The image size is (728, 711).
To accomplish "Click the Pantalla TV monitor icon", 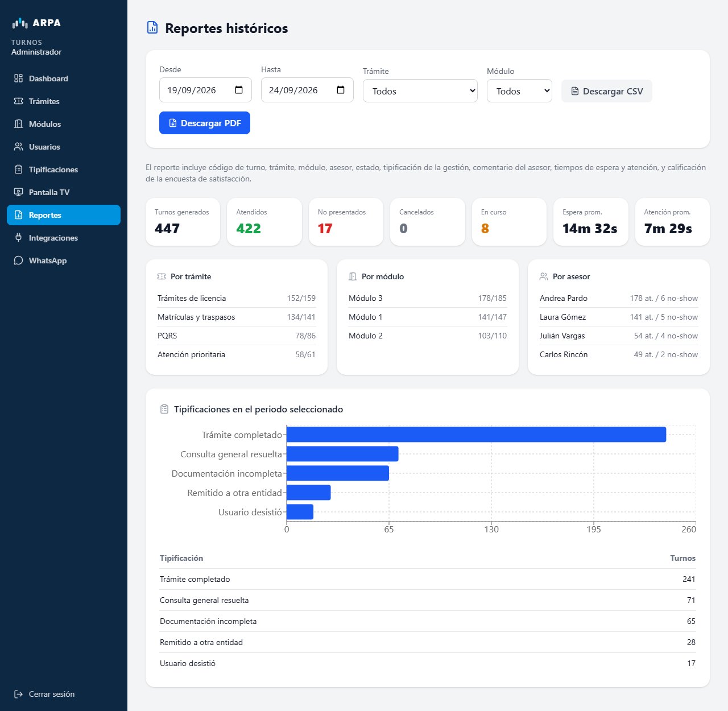I will click(x=18, y=192).
